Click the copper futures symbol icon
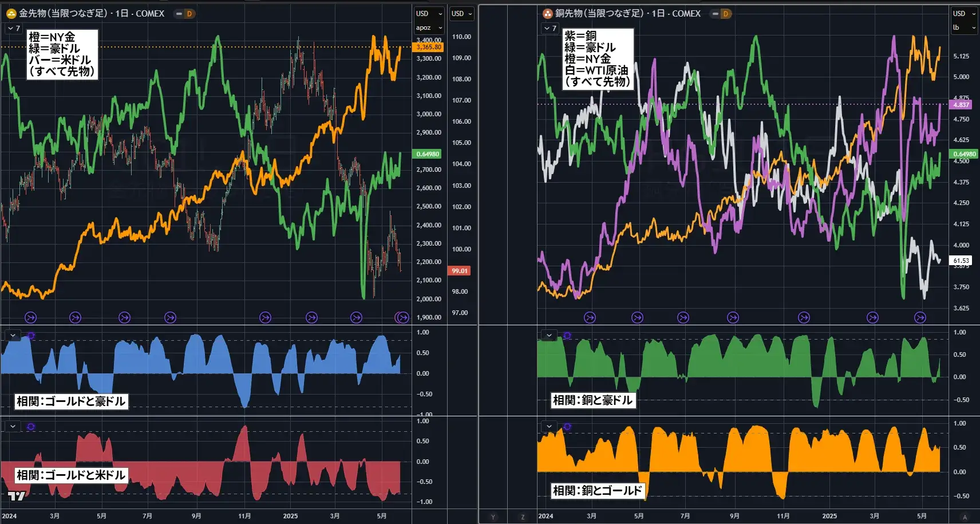Image resolution: width=980 pixels, height=524 pixels. pos(548,13)
